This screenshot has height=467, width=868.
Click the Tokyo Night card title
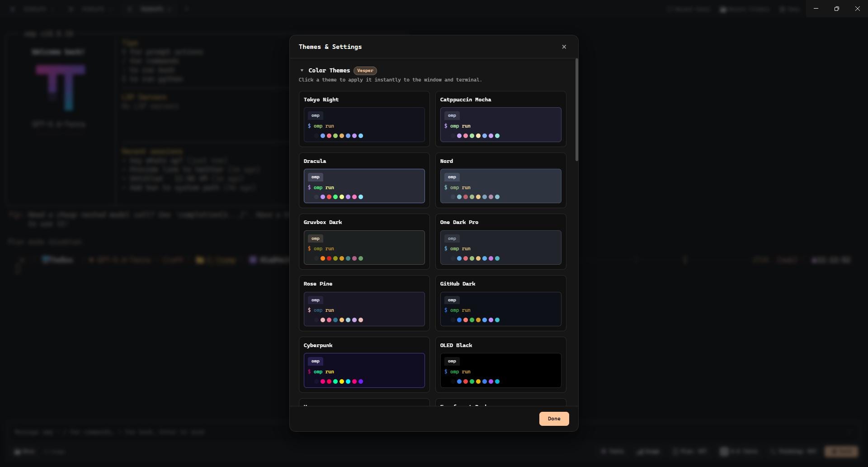click(321, 100)
